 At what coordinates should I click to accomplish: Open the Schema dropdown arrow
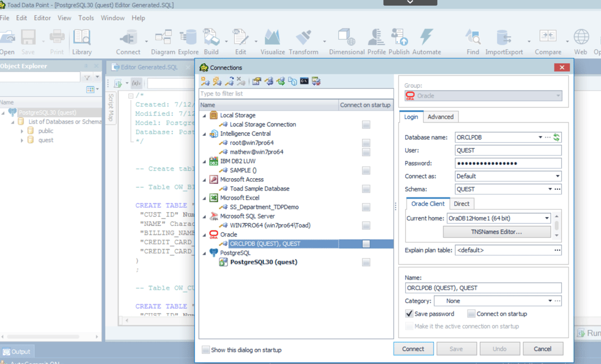tap(550, 190)
